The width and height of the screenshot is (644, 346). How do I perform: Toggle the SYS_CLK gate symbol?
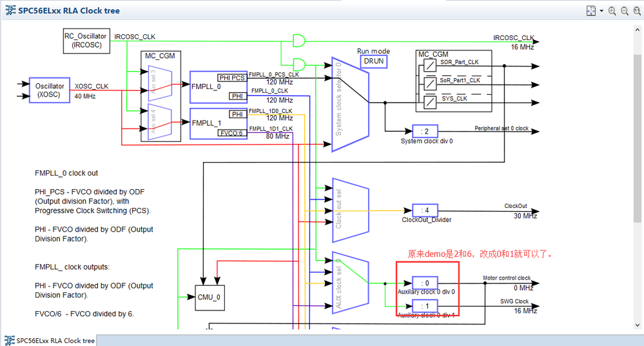pyautogui.click(x=429, y=101)
